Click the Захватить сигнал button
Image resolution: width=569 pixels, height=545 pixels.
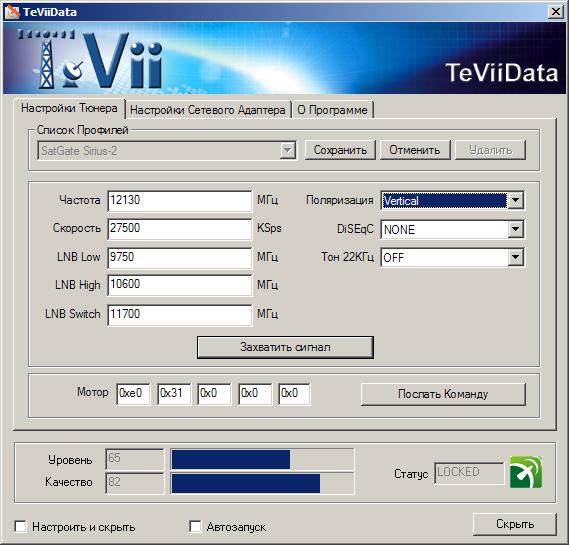point(285,347)
